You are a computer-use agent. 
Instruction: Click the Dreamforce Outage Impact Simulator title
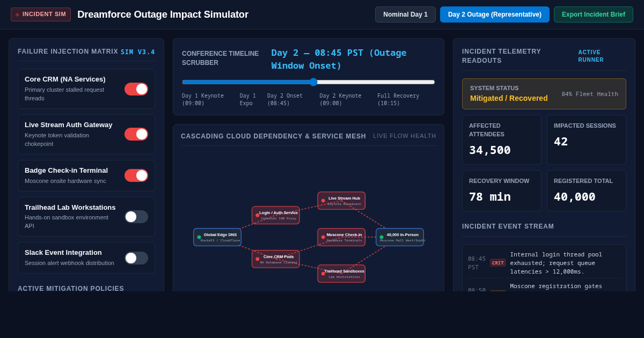(163, 14)
